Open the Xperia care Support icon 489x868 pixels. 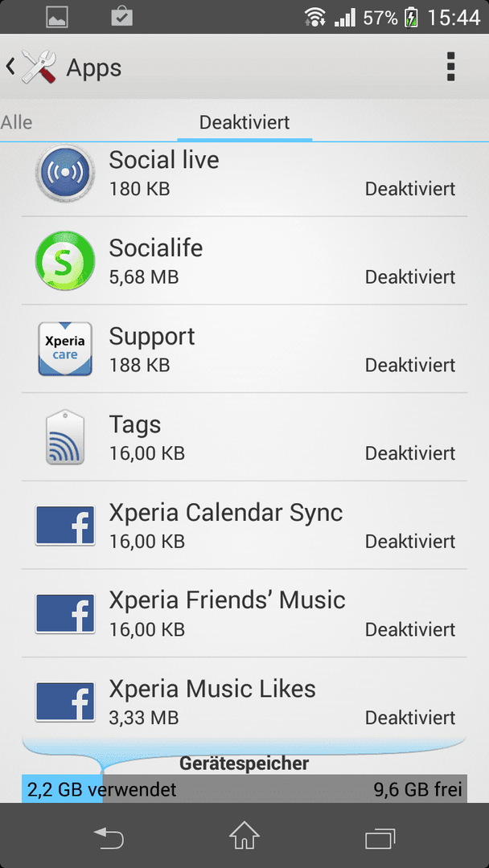pyautogui.click(x=65, y=349)
